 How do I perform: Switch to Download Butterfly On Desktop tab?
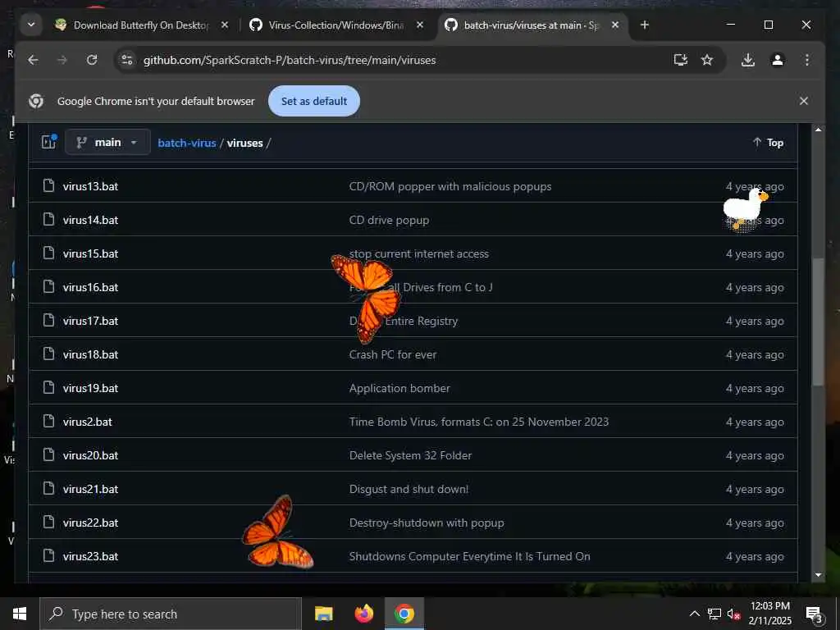click(142, 25)
